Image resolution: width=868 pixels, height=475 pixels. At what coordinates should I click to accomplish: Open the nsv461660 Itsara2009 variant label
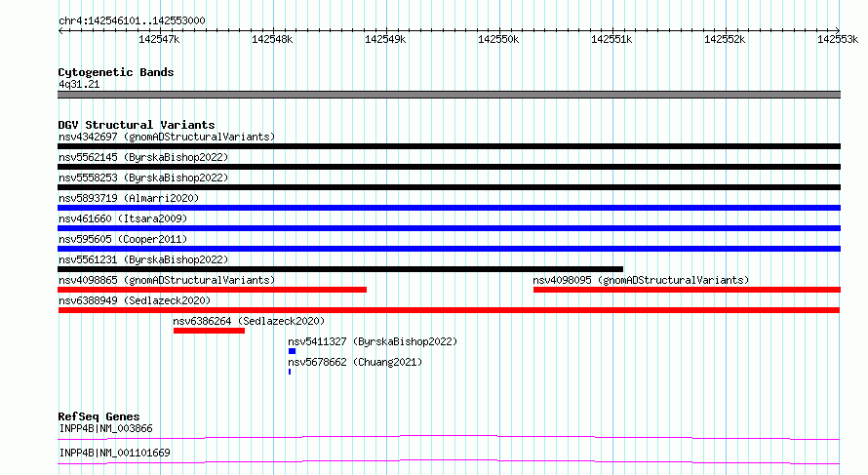click(123, 218)
